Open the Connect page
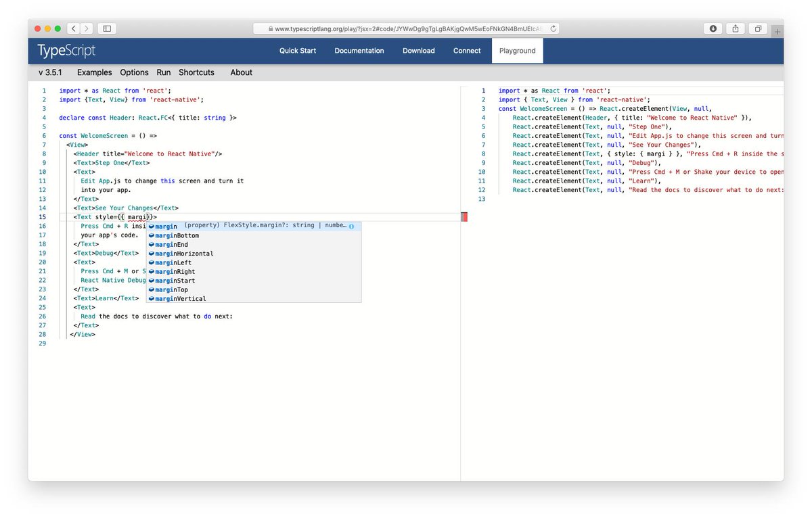The width and height of the screenshot is (812, 518). [x=467, y=51]
